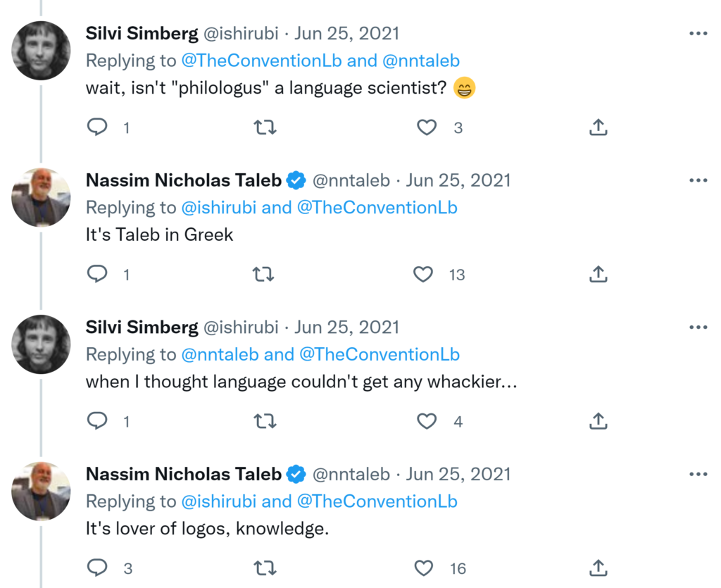Like the "It's Taleb in Greek" tweet
The width and height of the screenshot is (721, 588).
423,274
